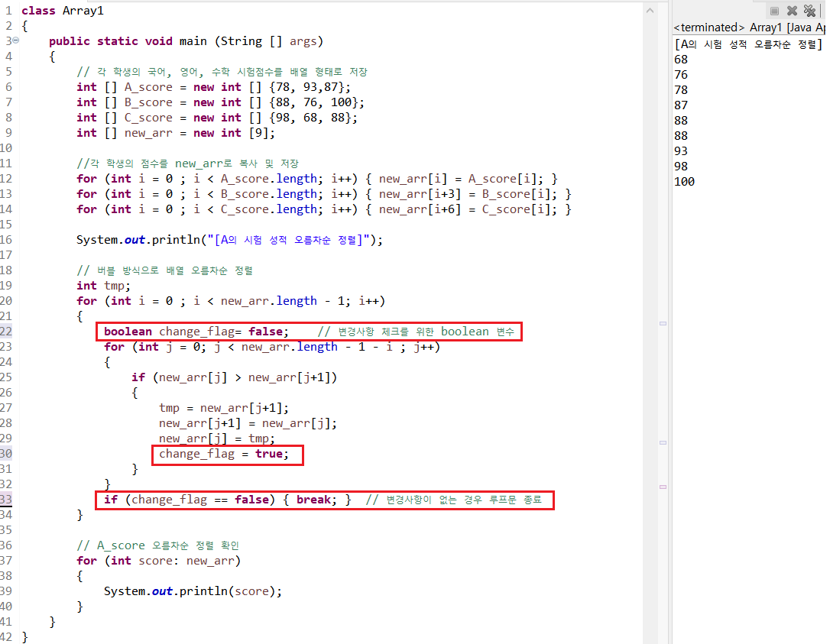
Task: Click console output value 100
Action: click(684, 182)
